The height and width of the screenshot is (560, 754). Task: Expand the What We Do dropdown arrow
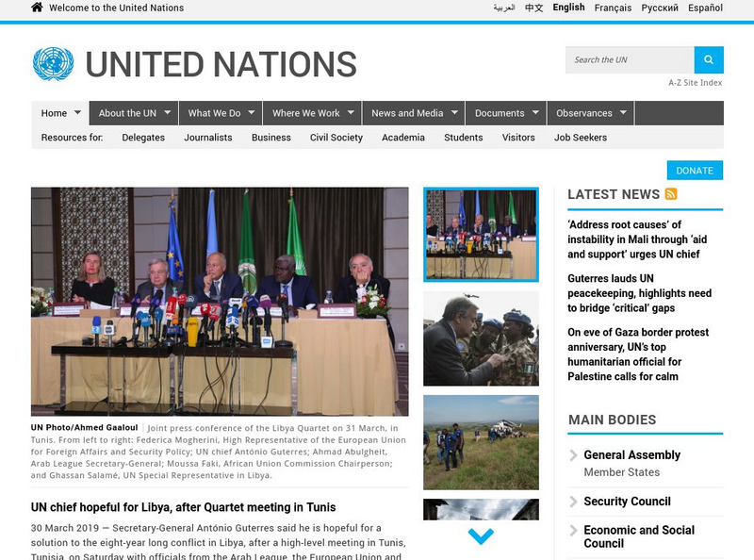point(252,112)
